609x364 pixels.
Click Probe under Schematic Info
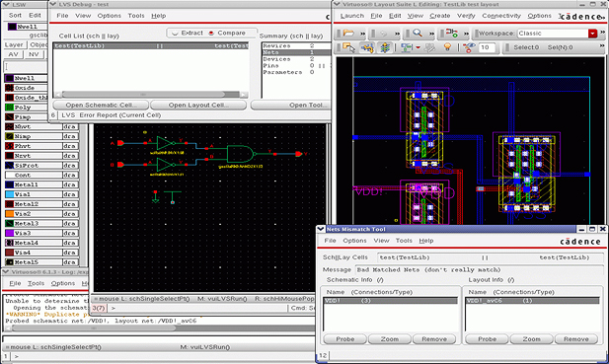pyautogui.click(x=344, y=339)
